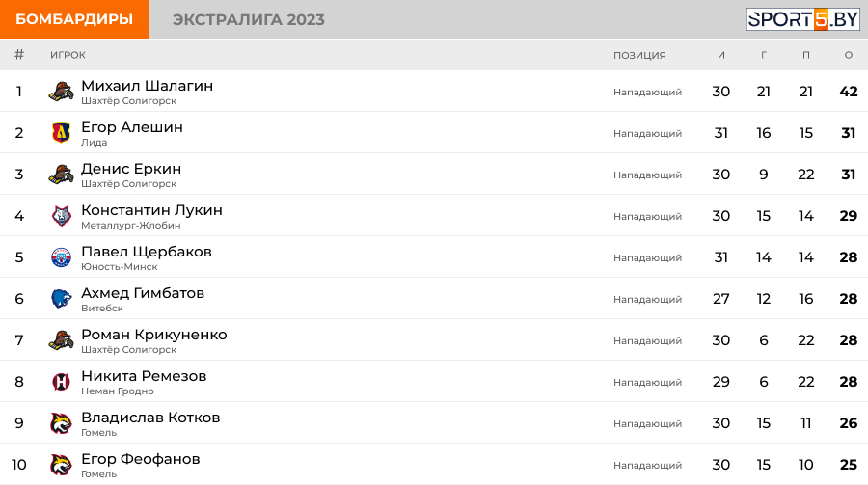Sort by the Г goals column header
Image resolution: width=868 pixels, height=485 pixels.
[764, 55]
